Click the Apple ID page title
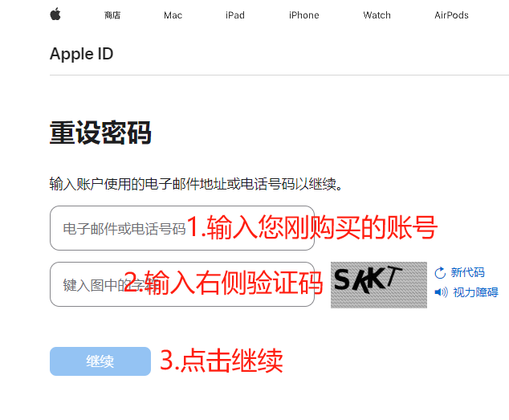Image resolution: width=509 pixels, height=420 pixels. pyautogui.click(x=81, y=54)
